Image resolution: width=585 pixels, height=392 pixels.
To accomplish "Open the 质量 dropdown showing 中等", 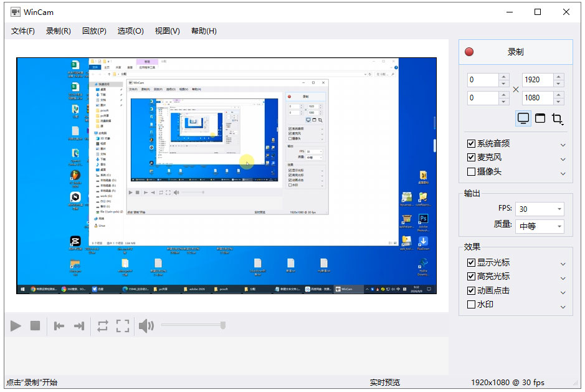I will 540,226.
